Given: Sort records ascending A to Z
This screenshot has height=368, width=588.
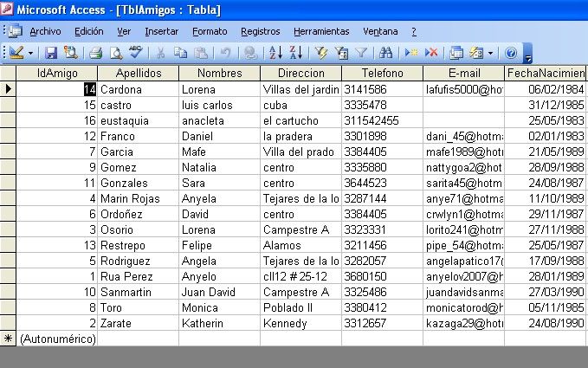Looking at the screenshot, I should click(275, 53).
